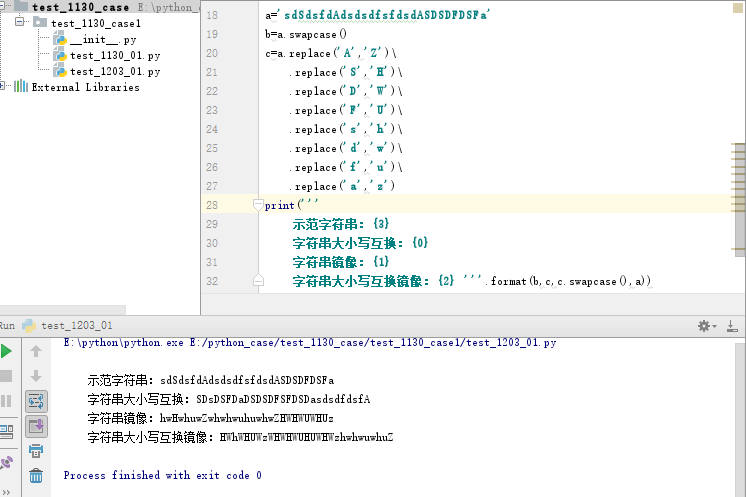Click the print output icon
This screenshot has height=497, width=746.
[36, 453]
